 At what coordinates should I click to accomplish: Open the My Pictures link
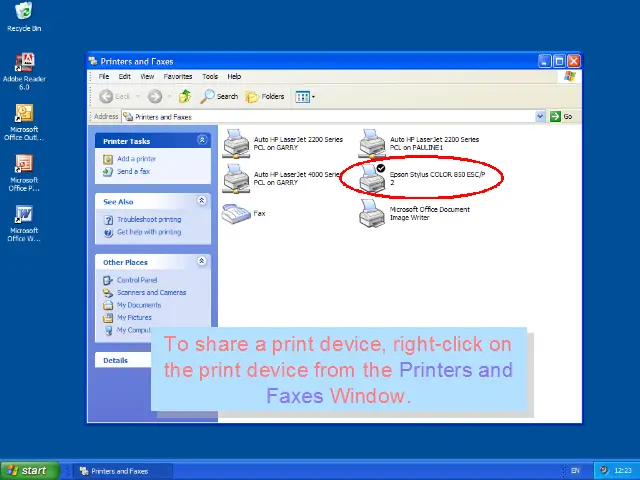(x=134, y=317)
